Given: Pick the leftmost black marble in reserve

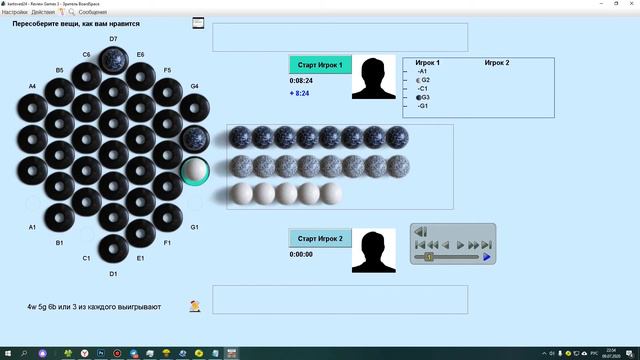Looking at the screenshot, I should point(240,137).
